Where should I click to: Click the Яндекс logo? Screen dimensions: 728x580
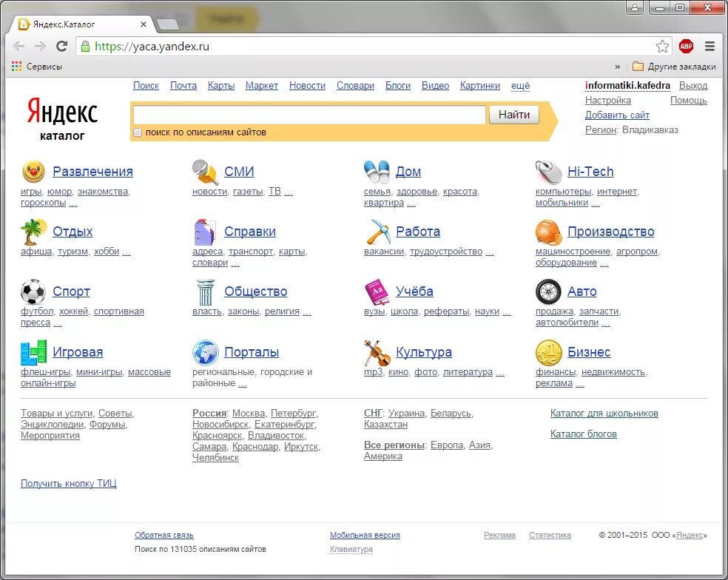point(62,112)
